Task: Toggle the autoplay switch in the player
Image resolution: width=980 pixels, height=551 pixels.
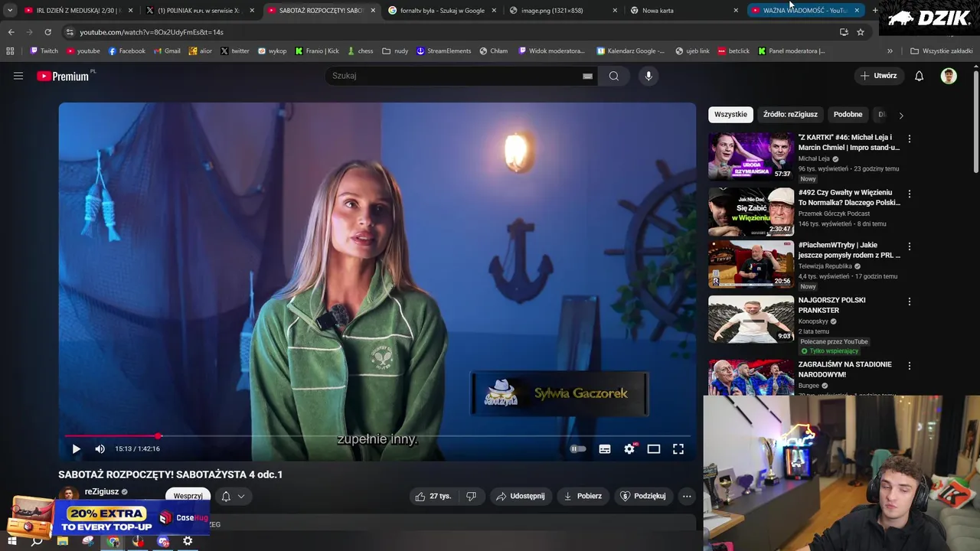Action: [578, 449]
